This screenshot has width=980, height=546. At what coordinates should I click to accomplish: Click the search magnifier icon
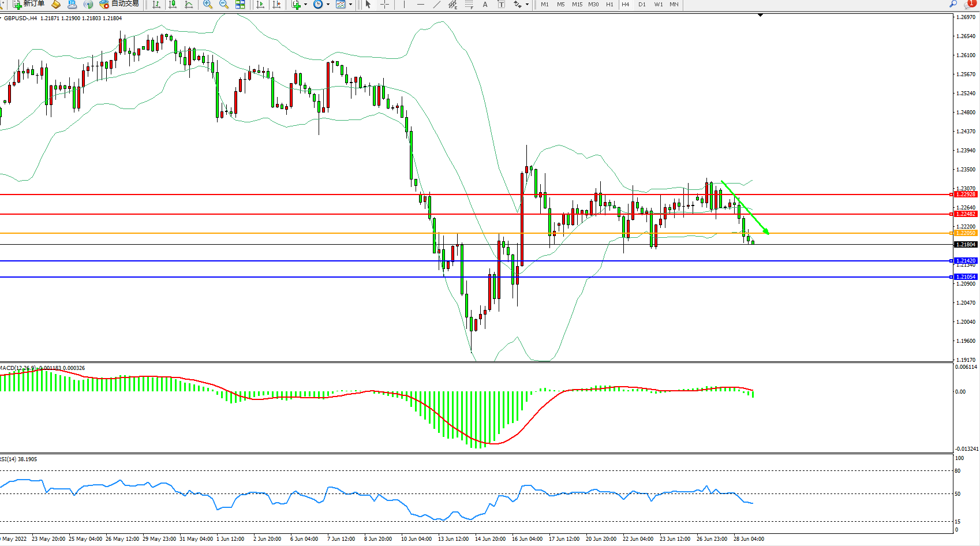click(953, 4)
